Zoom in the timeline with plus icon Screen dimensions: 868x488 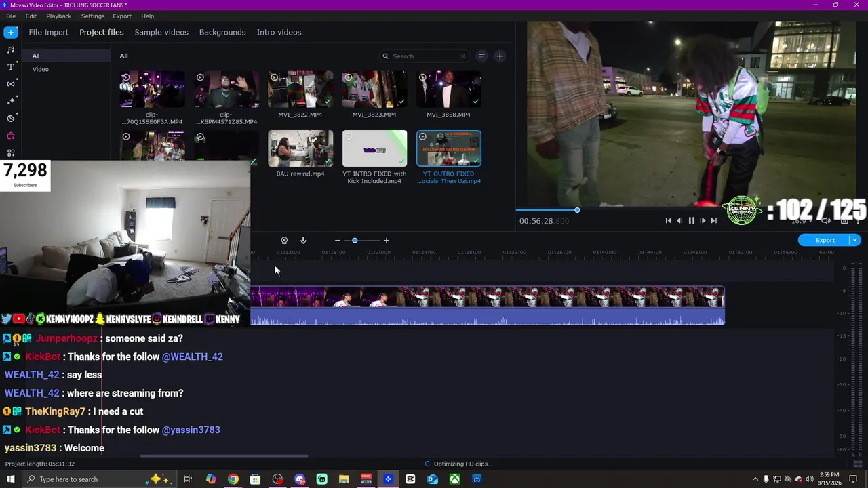click(x=387, y=241)
